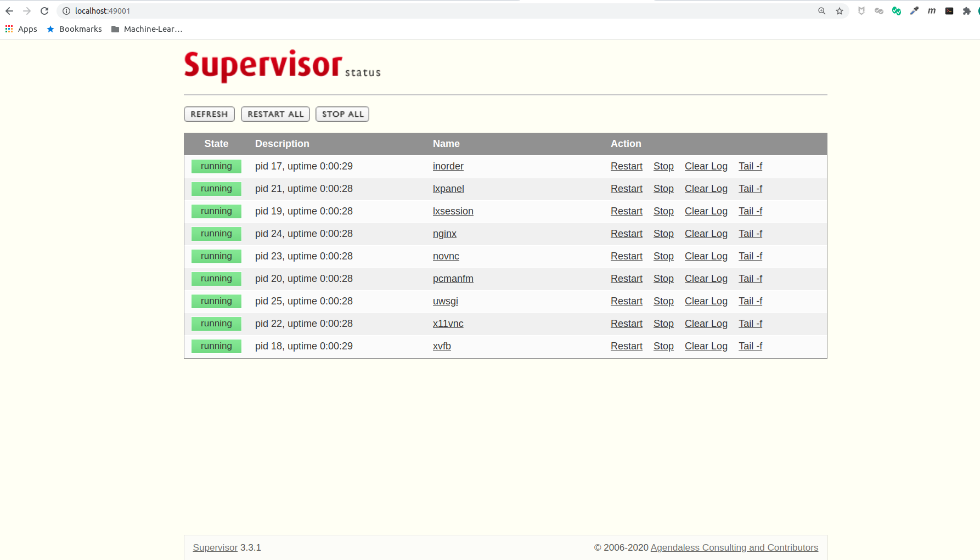This screenshot has height=560, width=980.
Task: Open the pcmanfm process link
Action: point(453,279)
